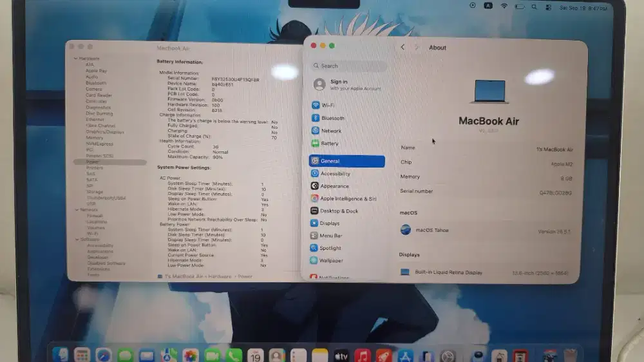
Task: Open Calendar showing 19 in Dock
Action: coord(256,356)
